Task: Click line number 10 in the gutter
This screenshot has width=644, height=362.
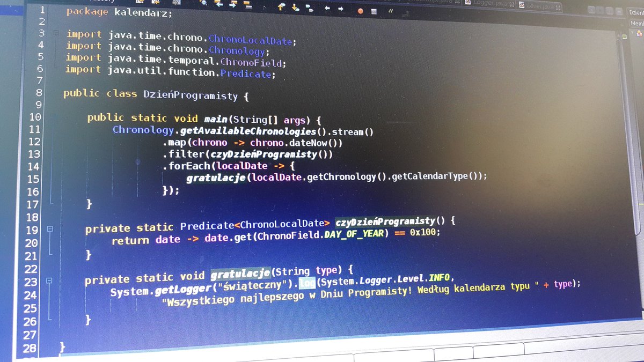Action: point(35,117)
